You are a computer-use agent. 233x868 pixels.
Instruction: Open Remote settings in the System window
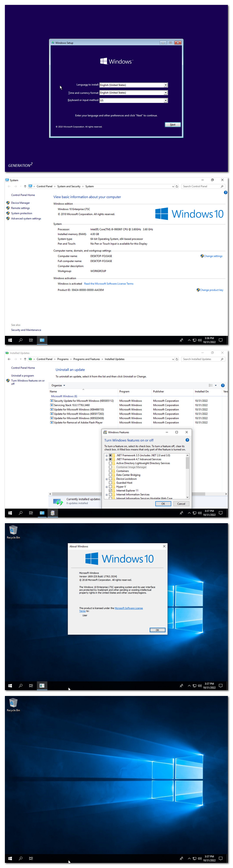[x=20, y=208]
